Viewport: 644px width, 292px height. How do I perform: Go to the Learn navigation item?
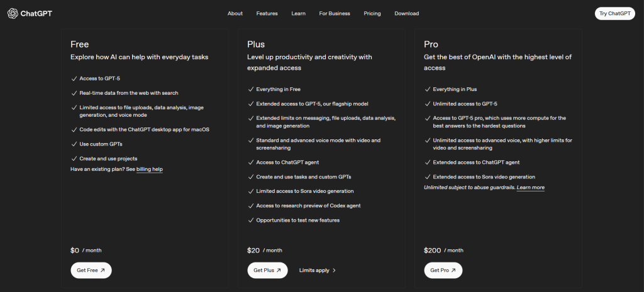299,13
